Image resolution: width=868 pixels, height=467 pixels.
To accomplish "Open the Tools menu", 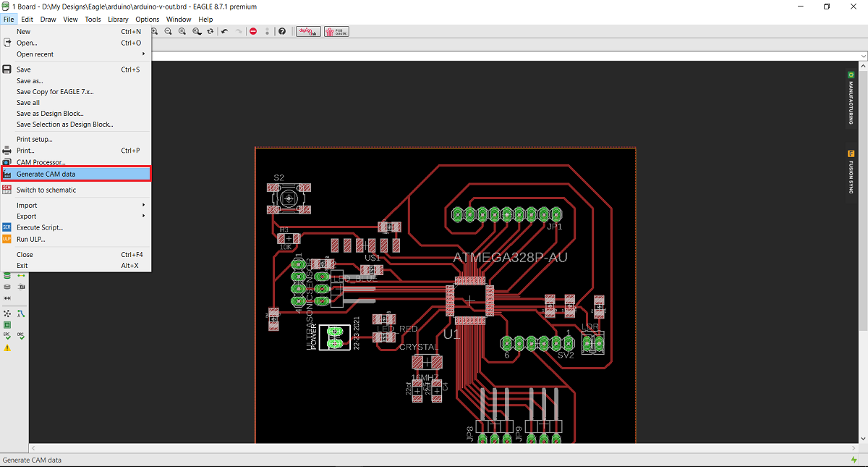I will [x=93, y=20].
